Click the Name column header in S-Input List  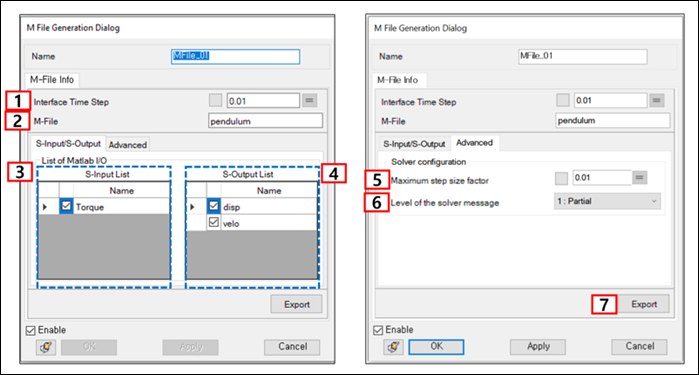[x=121, y=190]
